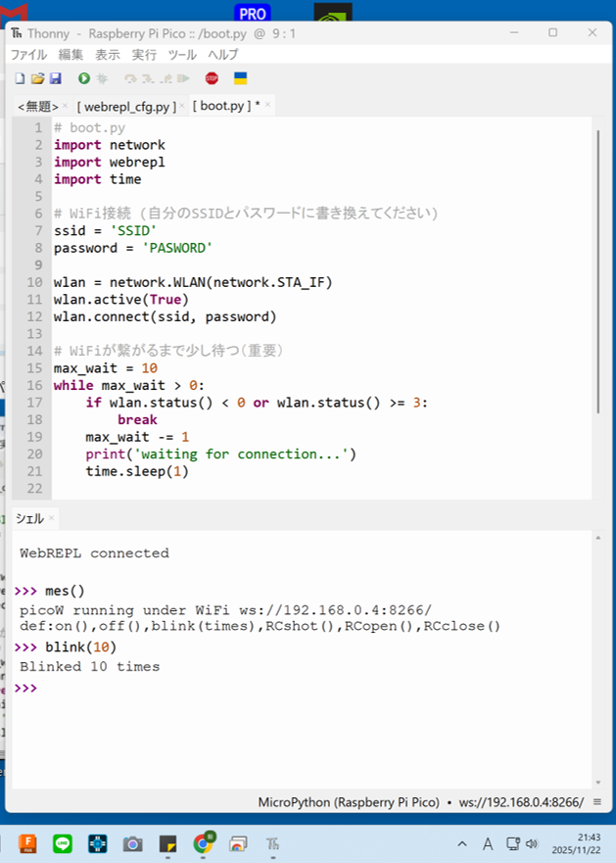The width and height of the screenshot is (616, 863).
Task: Click the shell scrollbar down arrow
Action: coord(597,783)
